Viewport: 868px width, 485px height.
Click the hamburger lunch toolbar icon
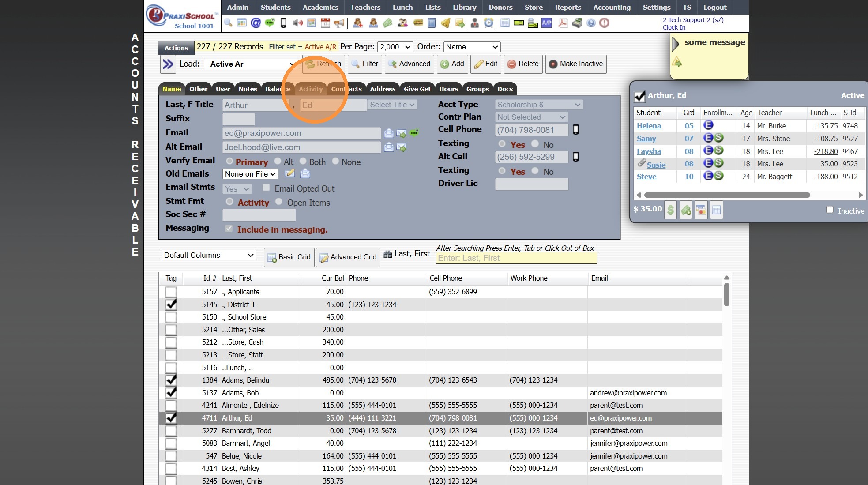[418, 23]
